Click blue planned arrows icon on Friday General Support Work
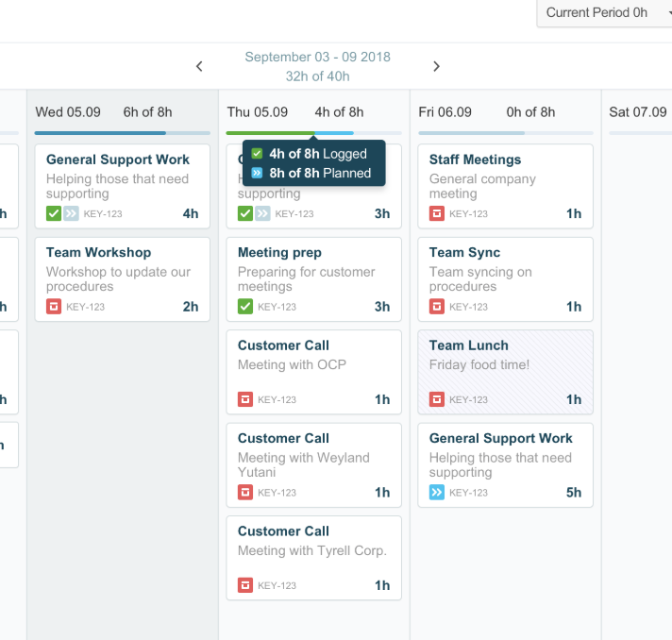This screenshot has width=672, height=640. point(437,492)
